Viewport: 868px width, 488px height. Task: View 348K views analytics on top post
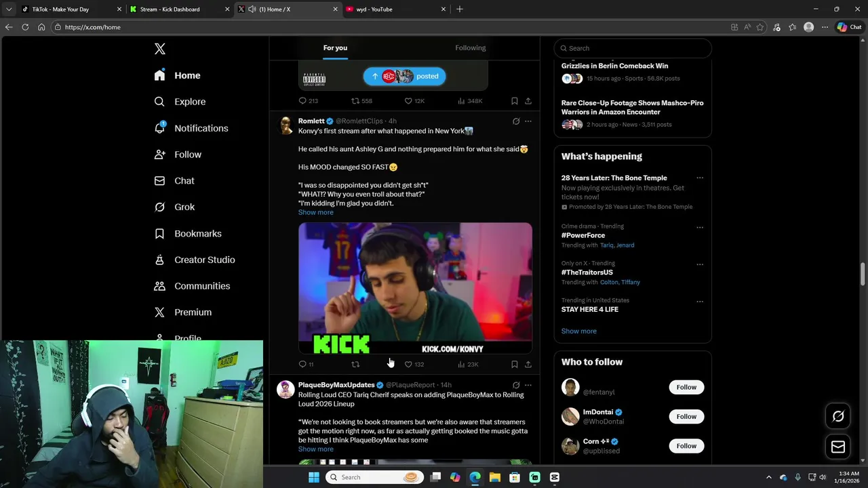point(470,101)
